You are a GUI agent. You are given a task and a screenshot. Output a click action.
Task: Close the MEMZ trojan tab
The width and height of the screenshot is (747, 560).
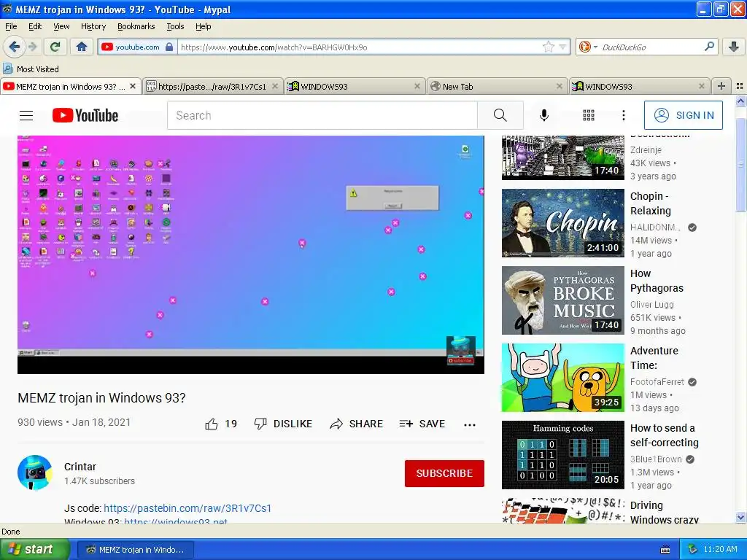coord(133,86)
